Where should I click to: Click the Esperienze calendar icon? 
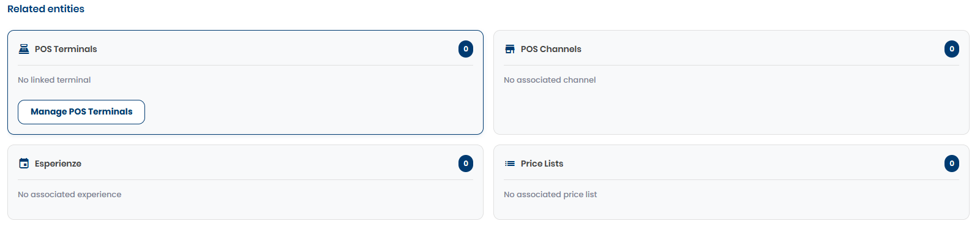pos(24,164)
